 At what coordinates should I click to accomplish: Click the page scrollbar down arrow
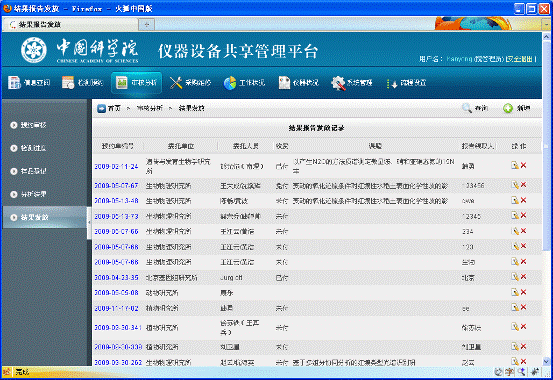click(x=546, y=361)
